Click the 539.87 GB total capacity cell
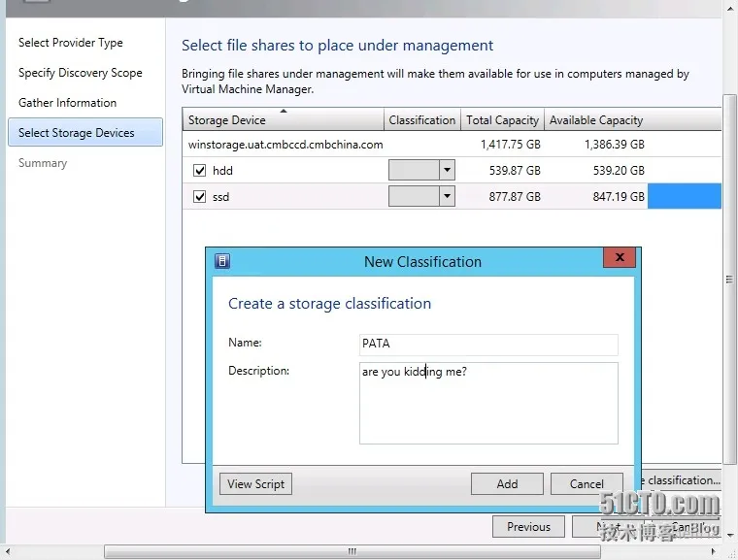738x560 pixels. click(x=515, y=171)
